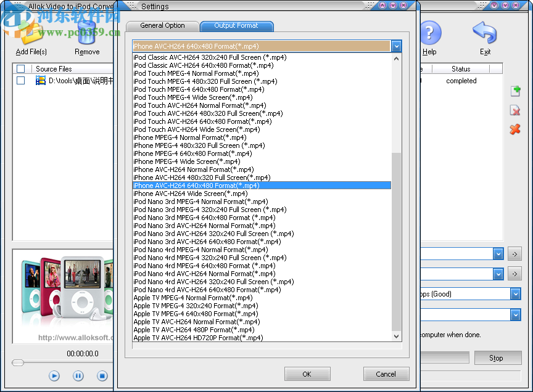
Task: Toggle the Source Files header checkbox
Action: click(19, 68)
